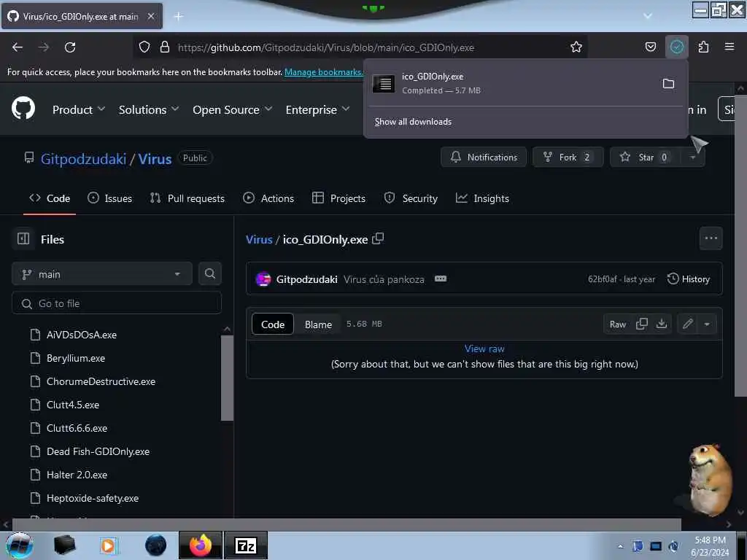Switch to the Blame view
Viewport: 747px width, 560px height.
click(x=318, y=324)
